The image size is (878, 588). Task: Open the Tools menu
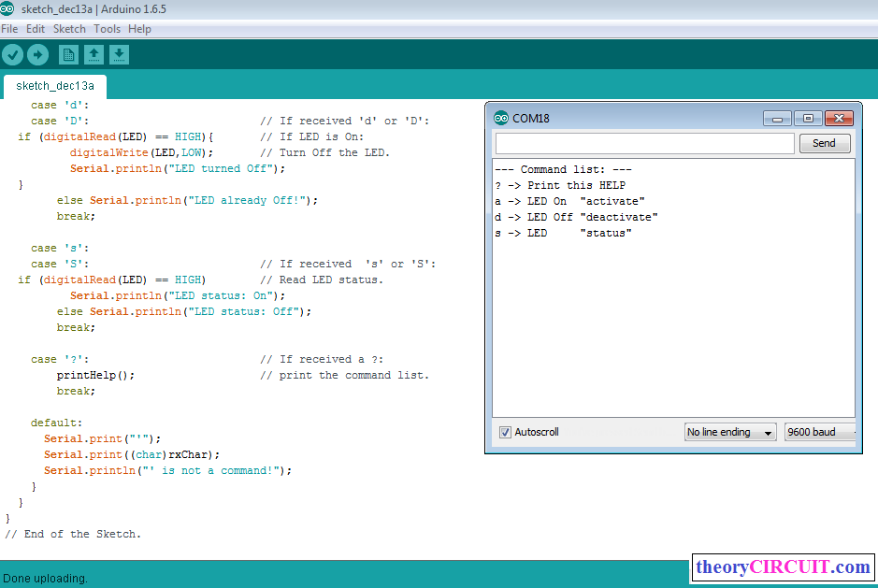coord(107,29)
